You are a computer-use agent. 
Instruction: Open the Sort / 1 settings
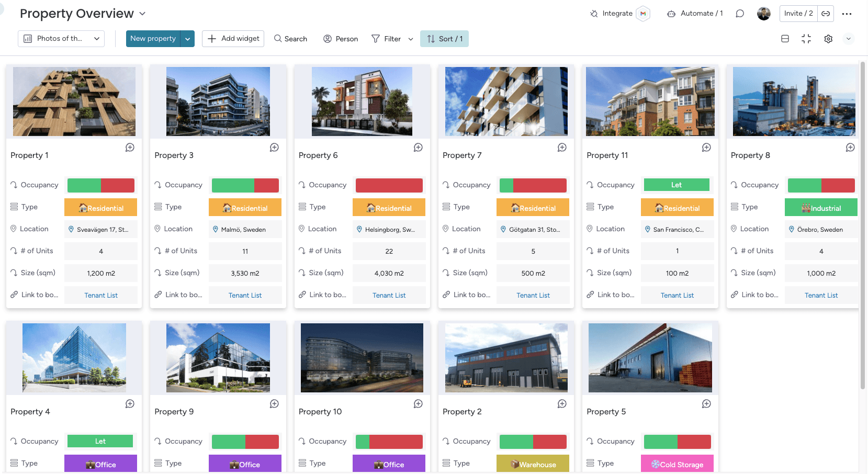(x=444, y=39)
